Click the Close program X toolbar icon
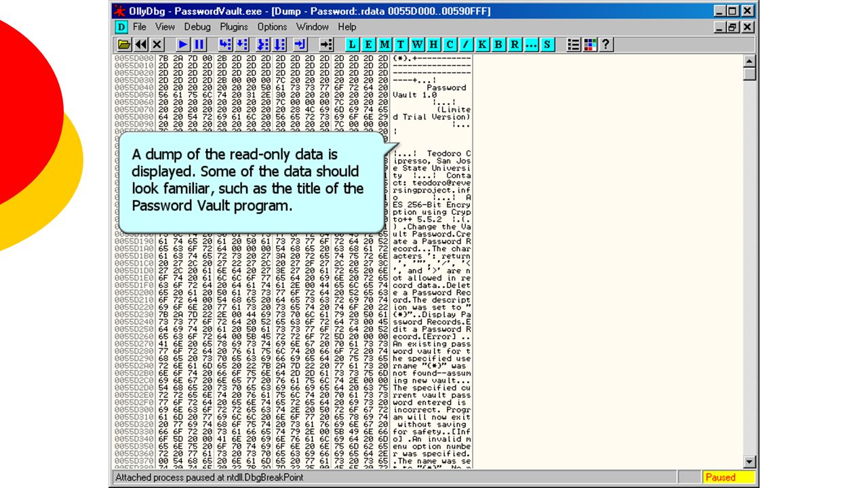The height and width of the screenshot is (488, 868). 157,45
